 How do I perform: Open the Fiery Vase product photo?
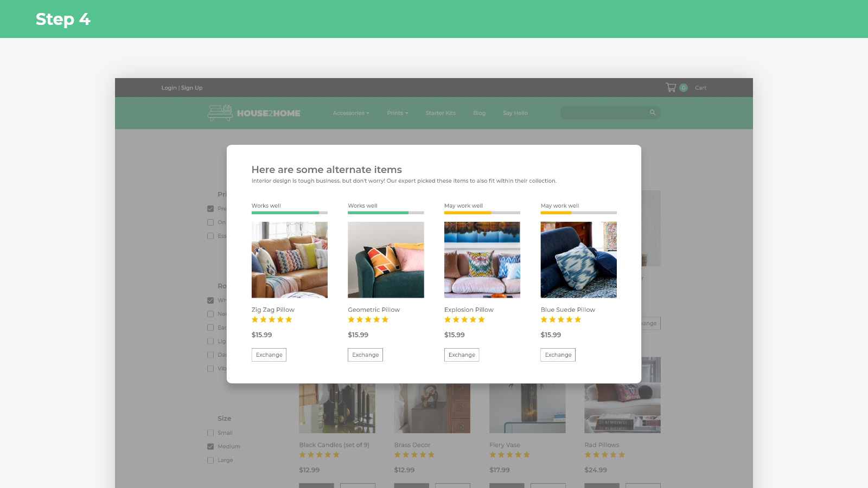pos(527,408)
